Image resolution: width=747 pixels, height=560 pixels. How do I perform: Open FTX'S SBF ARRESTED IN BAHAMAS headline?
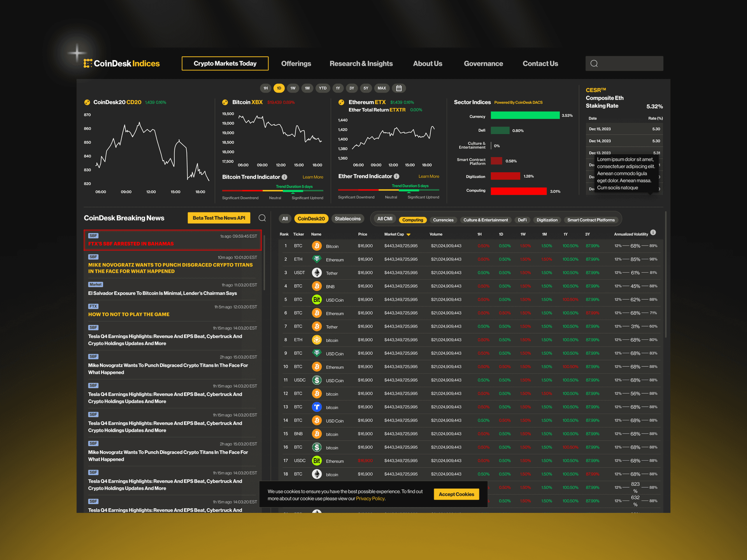[131, 243]
